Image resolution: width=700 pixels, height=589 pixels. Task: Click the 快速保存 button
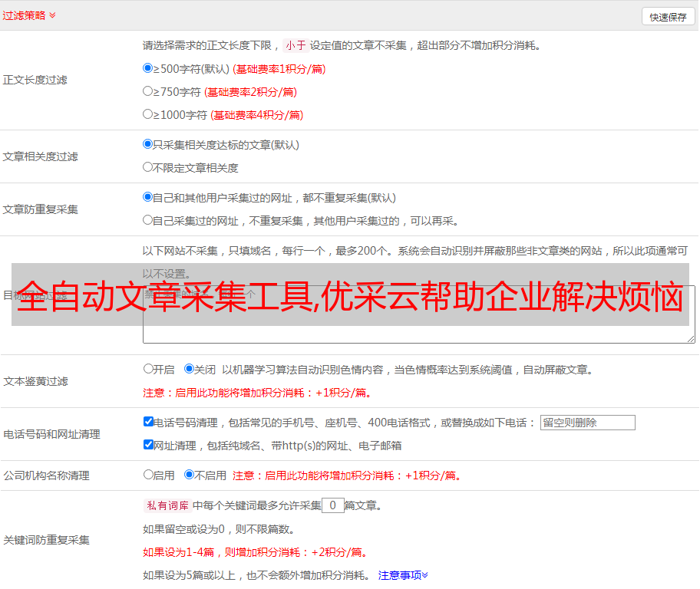[x=668, y=17]
